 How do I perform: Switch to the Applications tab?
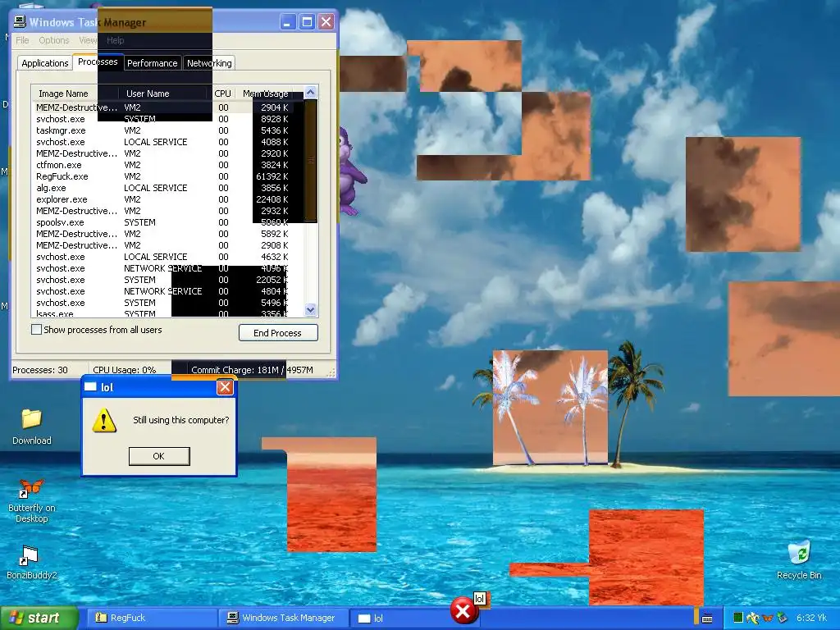45,62
